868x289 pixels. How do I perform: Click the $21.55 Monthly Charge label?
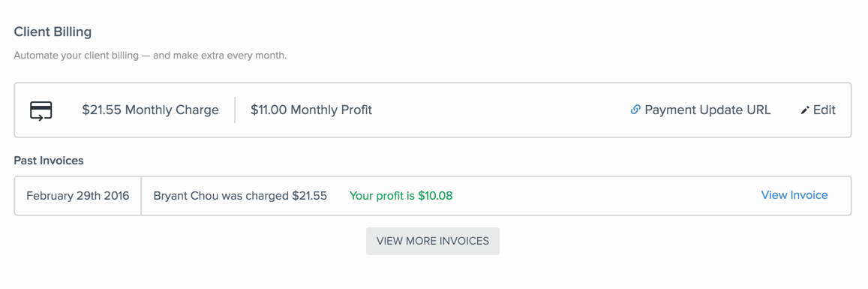(151, 110)
